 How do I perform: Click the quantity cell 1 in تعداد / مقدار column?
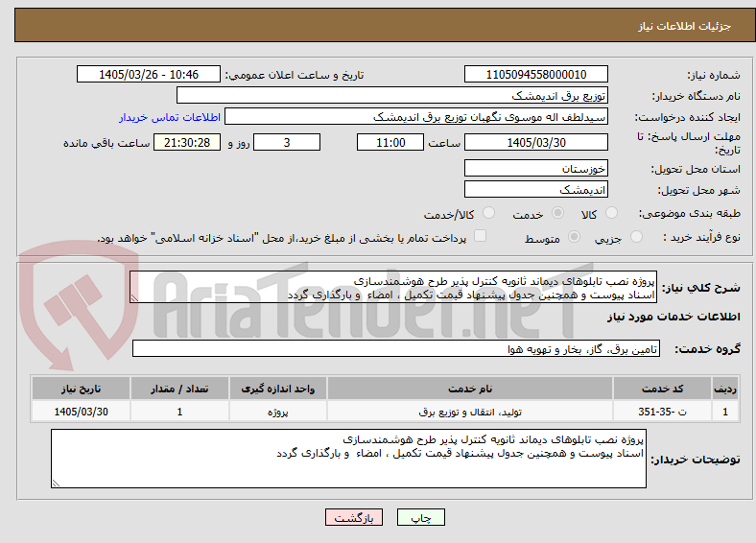[179, 412]
